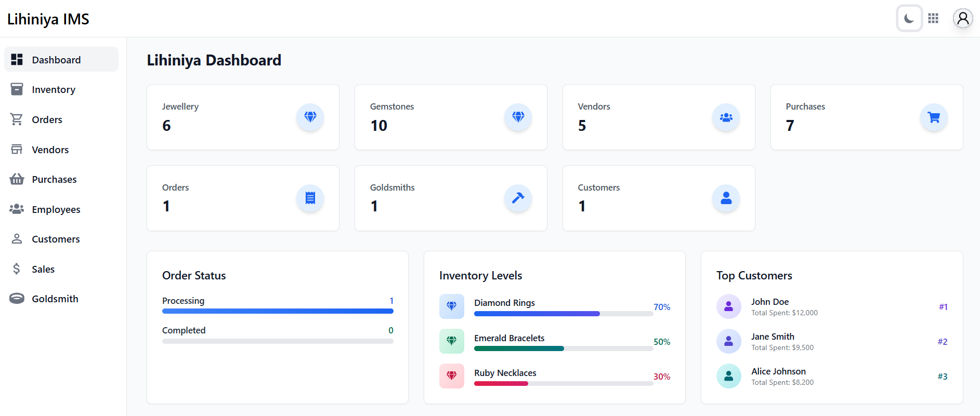Click the Ruby Necklaces inventory level bar
980x416 pixels.
tap(564, 383)
